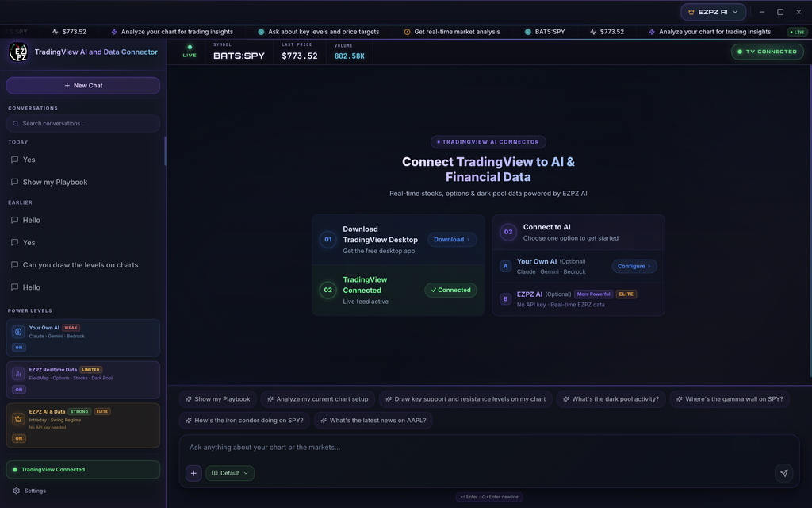
Task: Click the LIVE indicator next to the symbol
Action: 190,52
